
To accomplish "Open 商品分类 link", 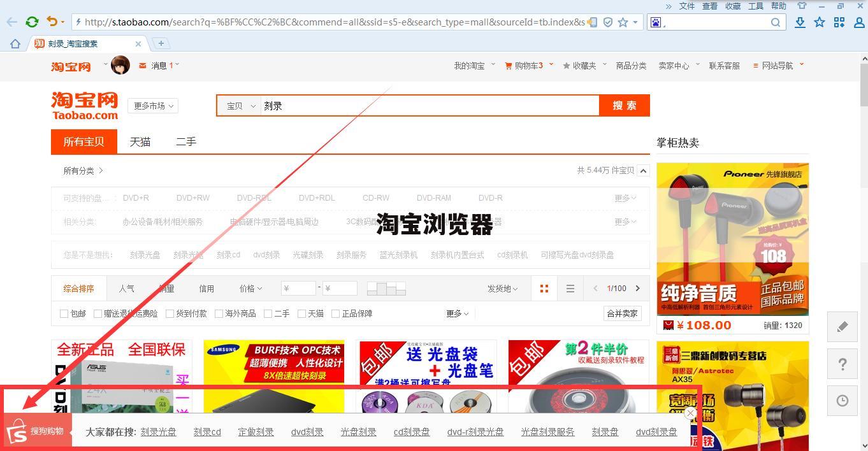I will coord(631,66).
